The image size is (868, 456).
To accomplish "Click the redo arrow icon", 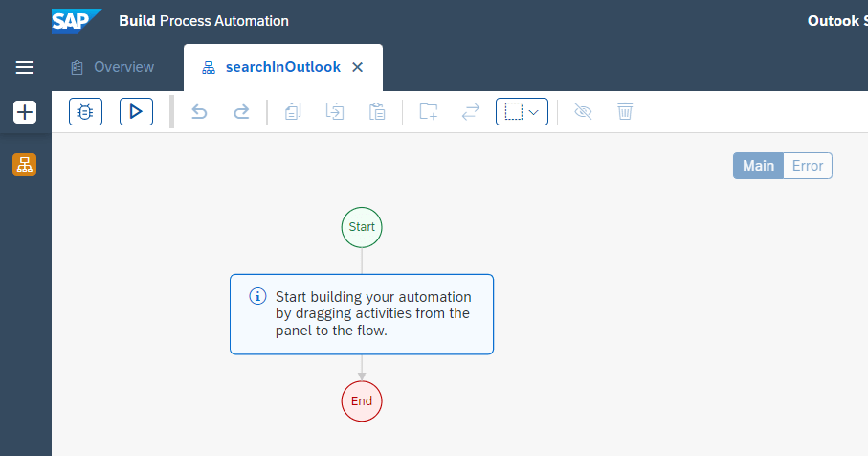I will point(241,112).
